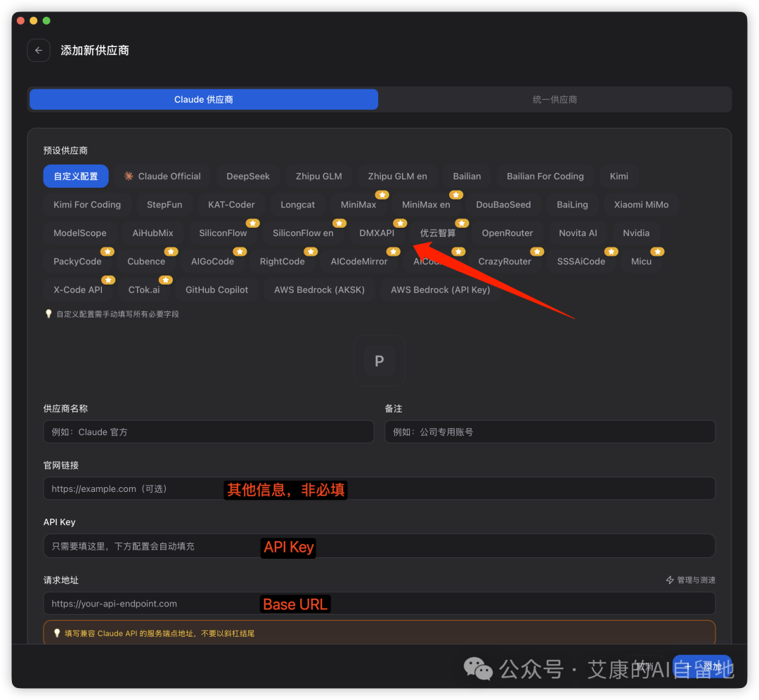Pick the DouBaoSeed preset
The image size is (759, 700).
(x=503, y=205)
